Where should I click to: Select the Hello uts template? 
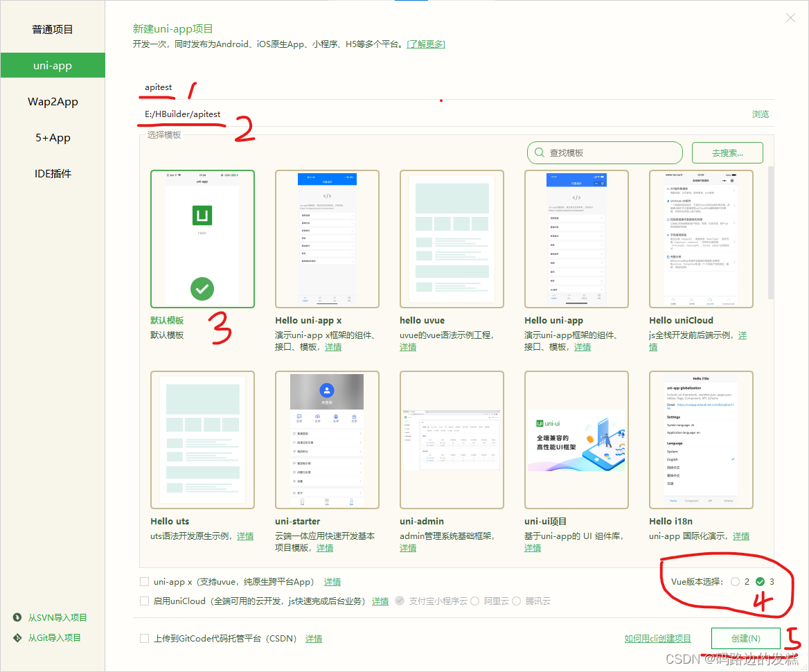[x=202, y=440]
